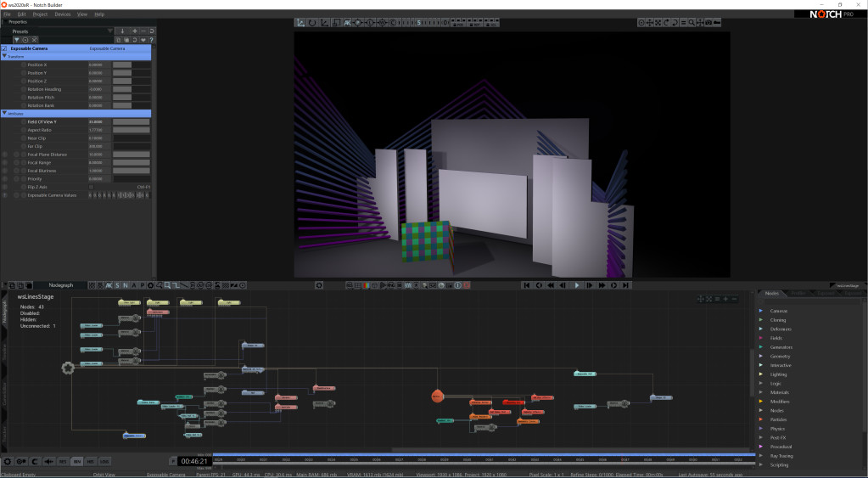Collapse the Transform section
The height and width of the screenshot is (478, 868).
point(4,56)
